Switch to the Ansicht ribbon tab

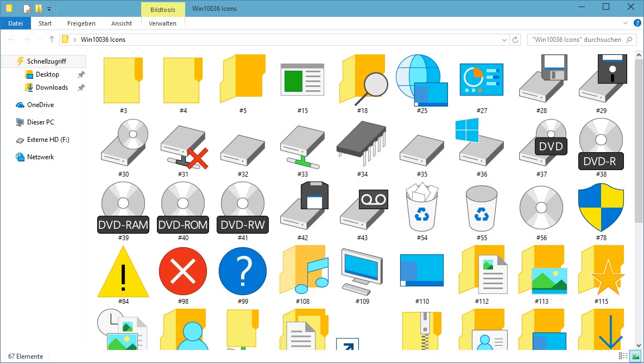click(x=121, y=23)
